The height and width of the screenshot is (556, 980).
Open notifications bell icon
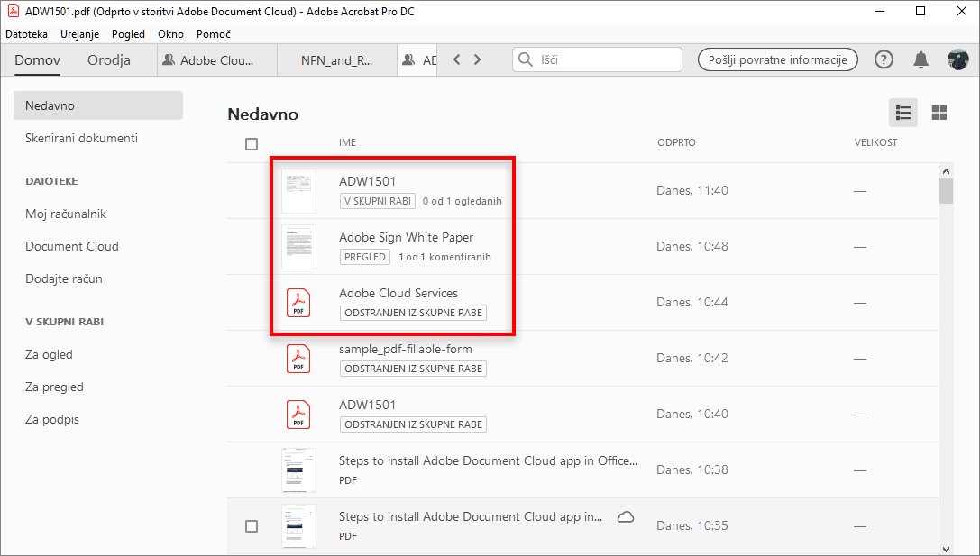pyautogui.click(x=920, y=60)
